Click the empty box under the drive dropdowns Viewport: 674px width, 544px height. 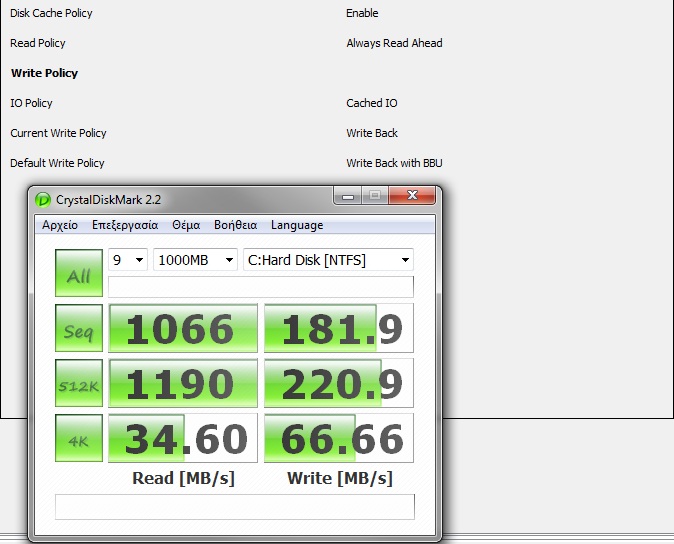[260, 287]
